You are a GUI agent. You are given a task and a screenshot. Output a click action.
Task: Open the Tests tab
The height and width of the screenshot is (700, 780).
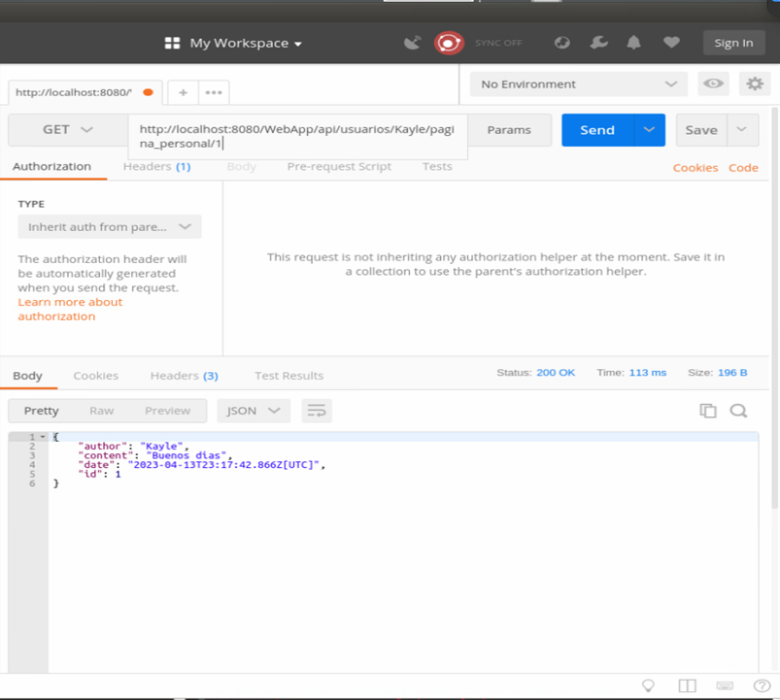[x=437, y=167]
